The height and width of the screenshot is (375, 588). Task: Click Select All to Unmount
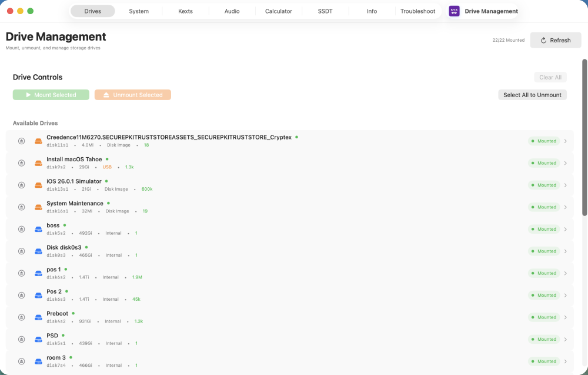coord(532,95)
